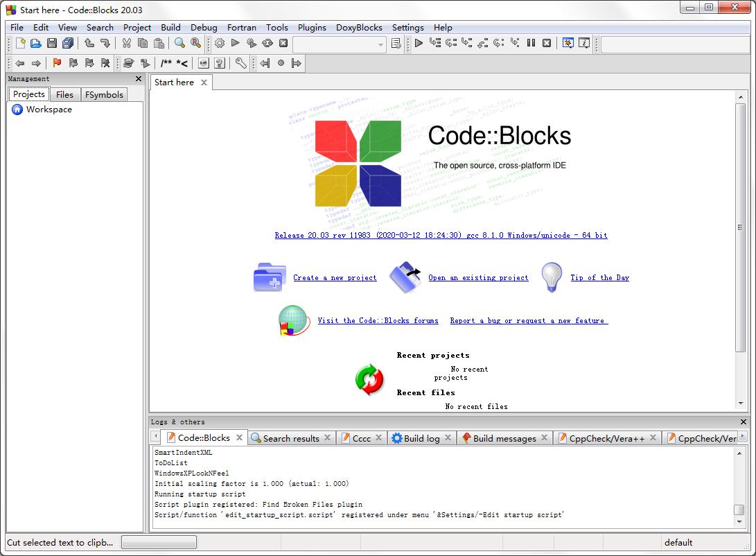Open the Fortran menu

pyautogui.click(x=241, y=28)
